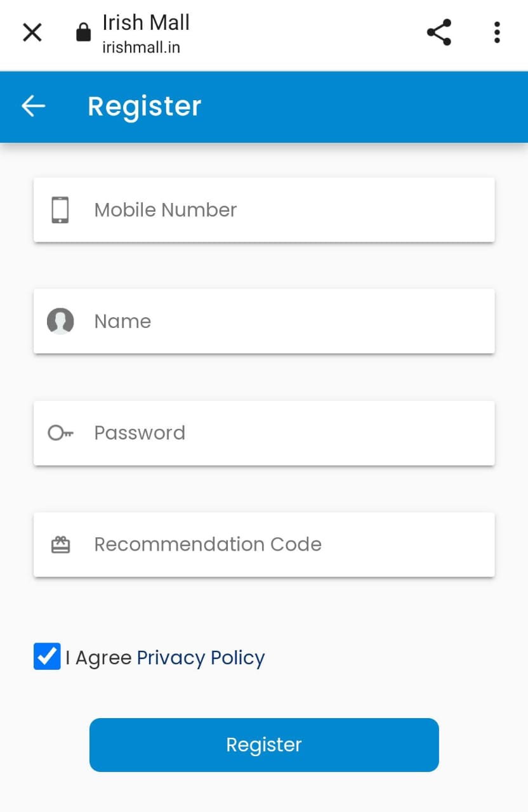
Task: Focus the Name input field
Action: click(264, 321)
